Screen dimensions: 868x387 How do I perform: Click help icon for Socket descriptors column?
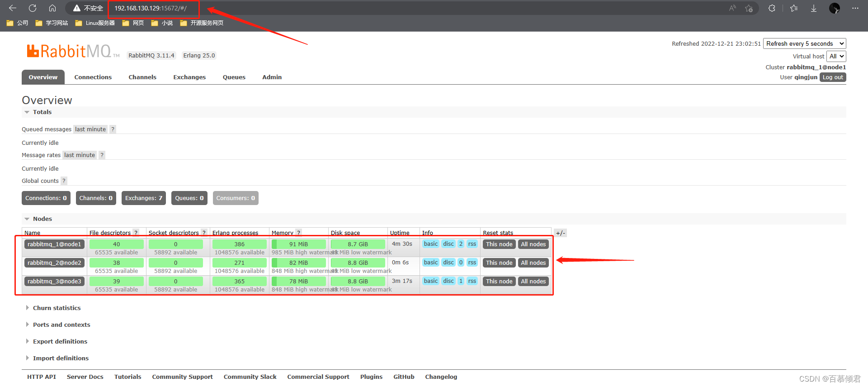point(204,233)
